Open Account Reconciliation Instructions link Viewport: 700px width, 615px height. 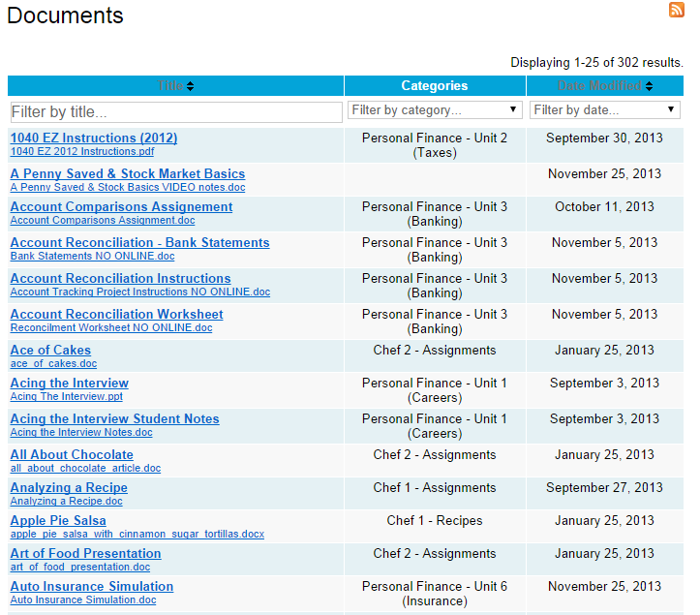click(x=120, y=278)
